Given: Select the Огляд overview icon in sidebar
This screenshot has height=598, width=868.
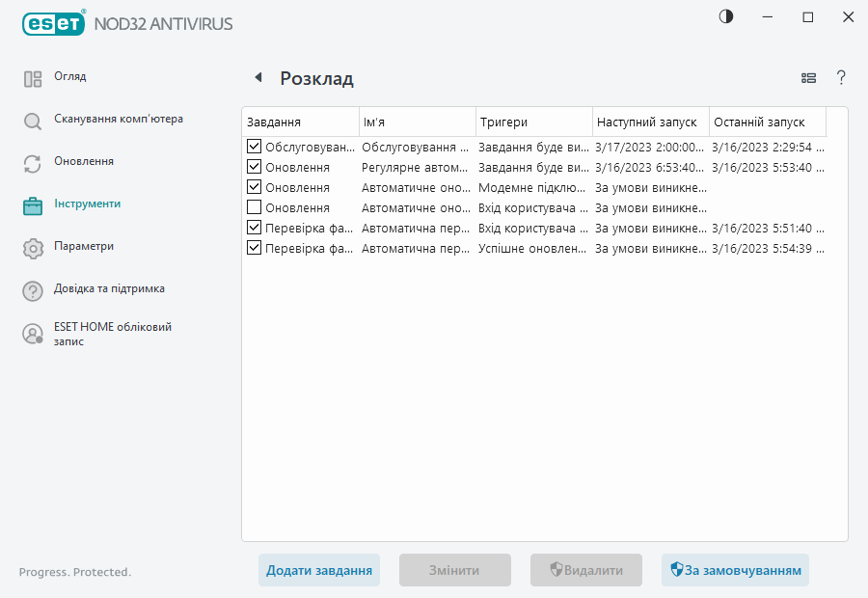Looking at the screenshot, I should point(32,76).
